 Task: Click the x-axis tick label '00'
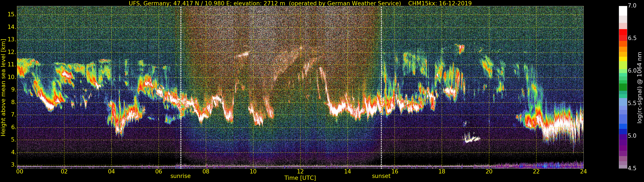(20, 172)
